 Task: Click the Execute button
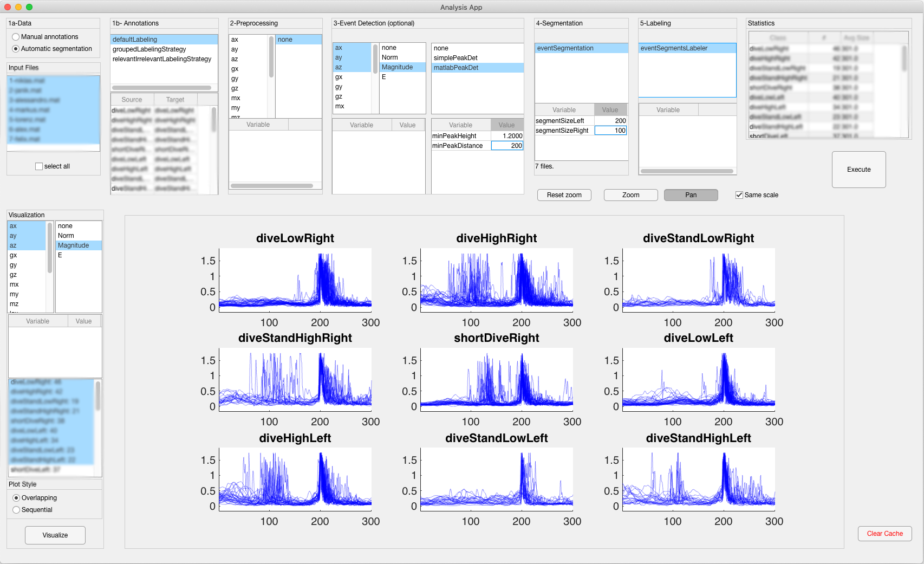tap(858, 170)
